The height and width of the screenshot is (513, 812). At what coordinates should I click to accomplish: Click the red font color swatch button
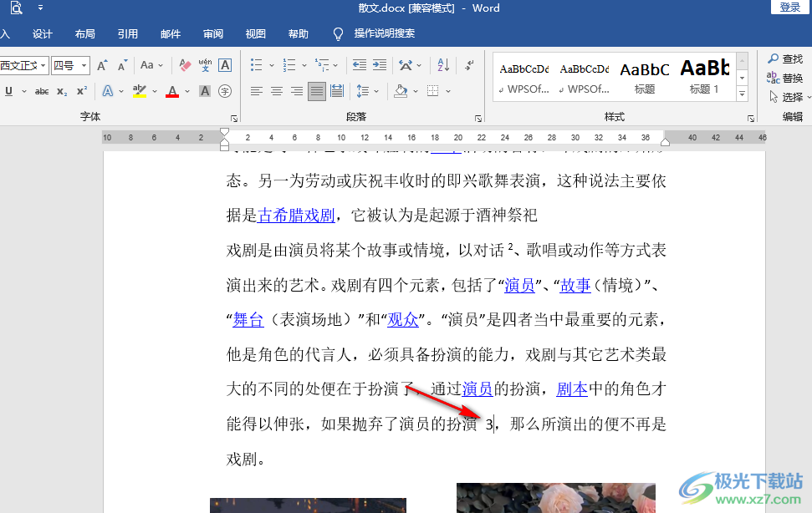[172, 91]
